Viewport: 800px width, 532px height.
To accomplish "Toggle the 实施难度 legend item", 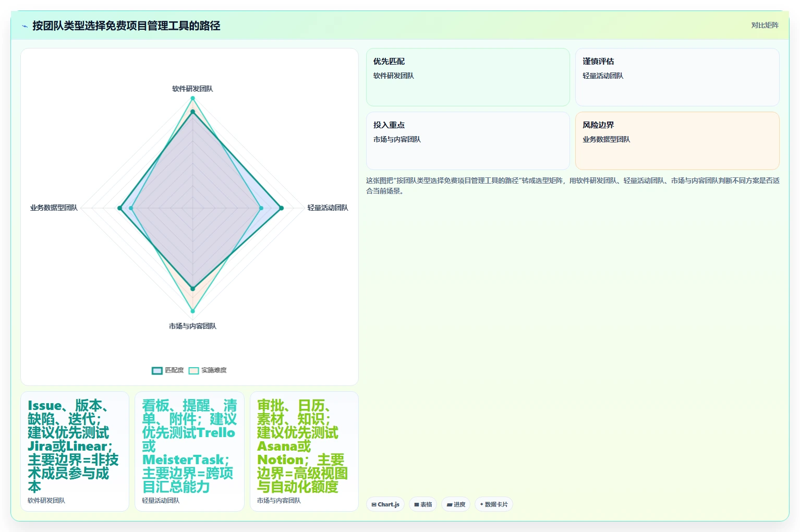I will [x=208, y=370].
